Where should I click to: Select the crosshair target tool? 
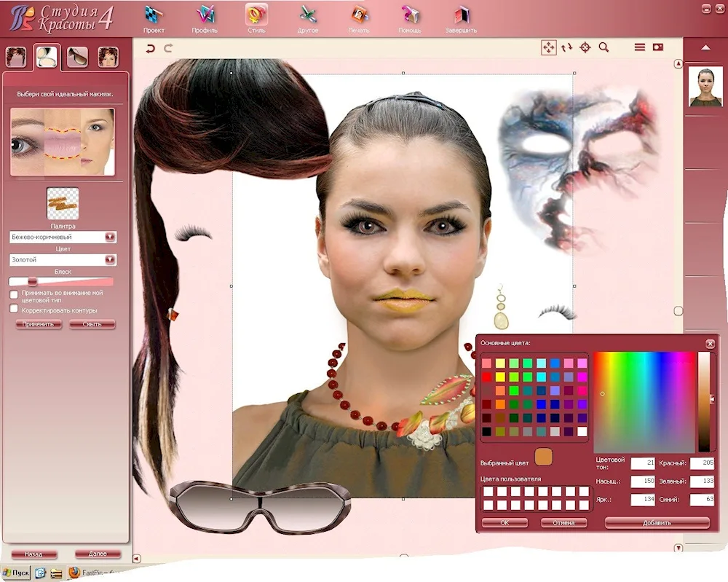click(x=585, y=47)
